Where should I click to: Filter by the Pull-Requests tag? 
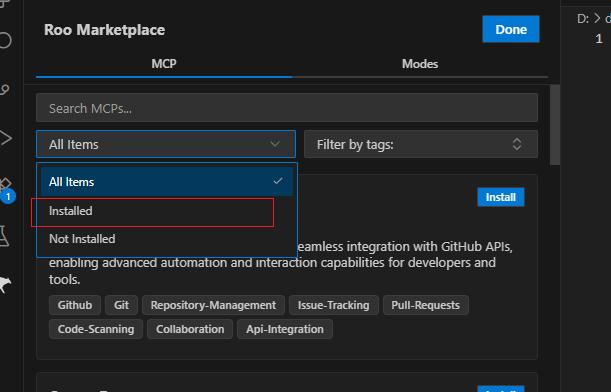(x=426, y=305)
